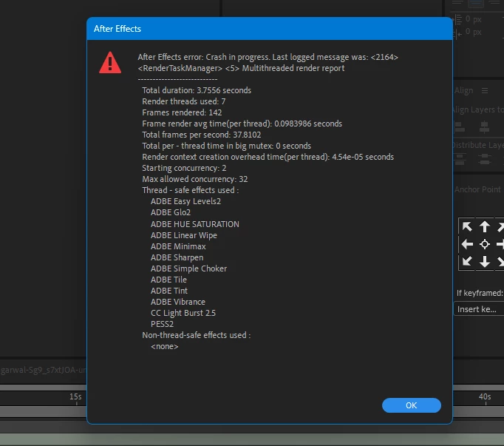Image resolution: width=504 pixels, height=446 pixels.
Task: Click 'Thread - safe effects used :' heading
Action: point(190,190)
